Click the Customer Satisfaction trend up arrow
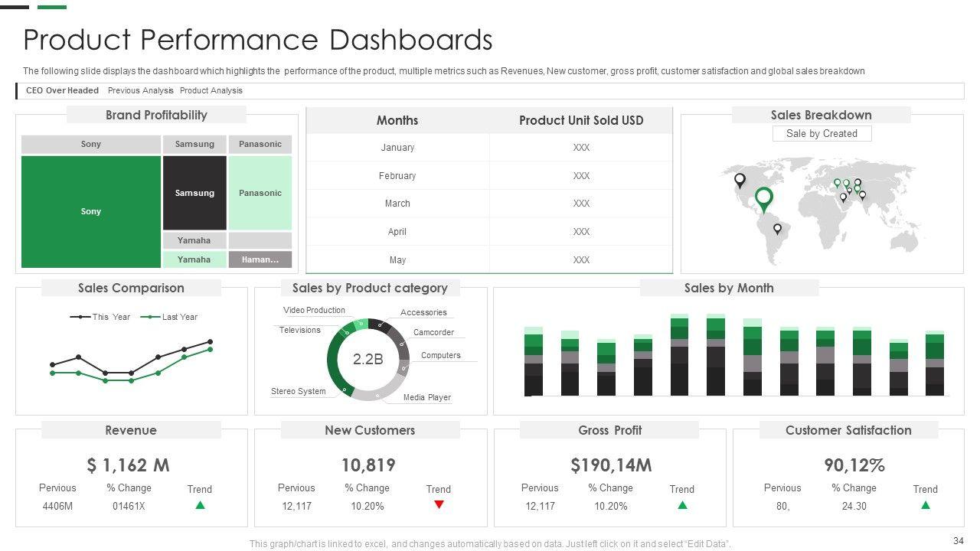This screenshot has height=551, width=980. coord(925,505)
